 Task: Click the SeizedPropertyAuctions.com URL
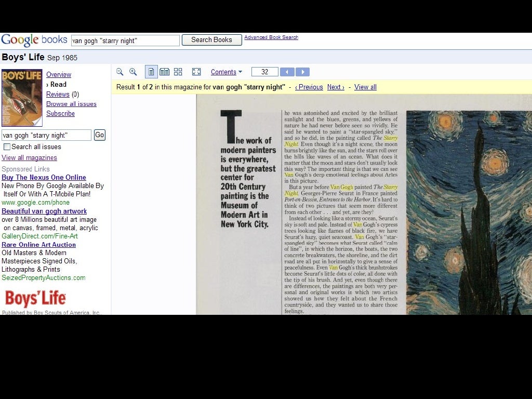coord(44,278)
